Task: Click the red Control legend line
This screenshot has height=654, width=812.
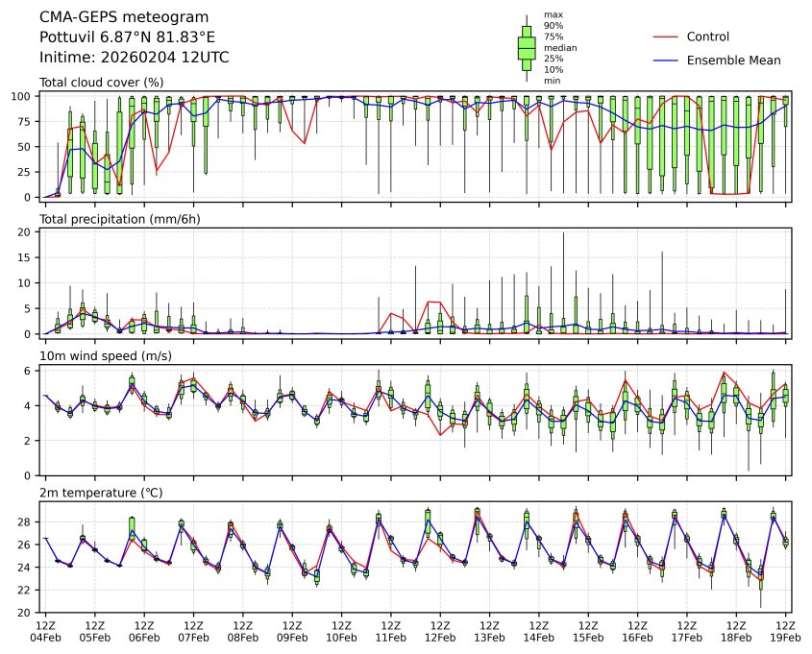Action: 665,37
